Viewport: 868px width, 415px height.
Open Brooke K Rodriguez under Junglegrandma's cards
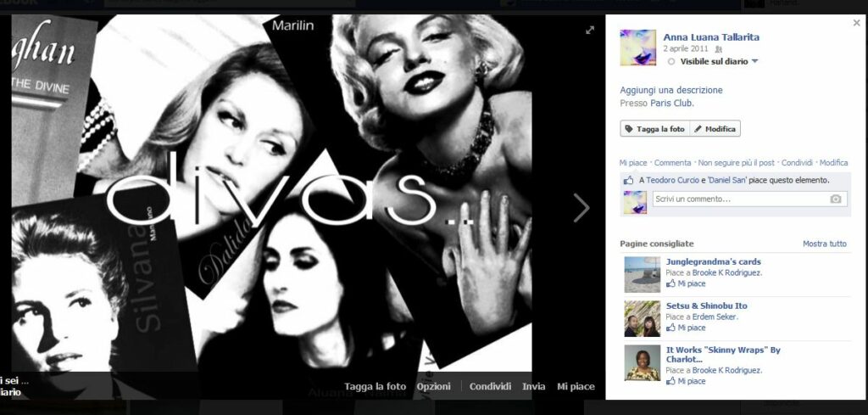tap(726, 272)
